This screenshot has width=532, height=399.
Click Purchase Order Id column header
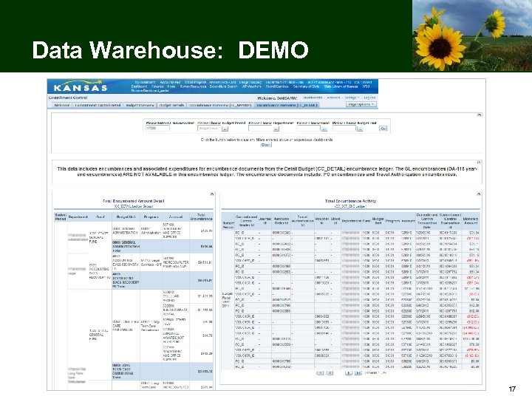coord(282,221)
